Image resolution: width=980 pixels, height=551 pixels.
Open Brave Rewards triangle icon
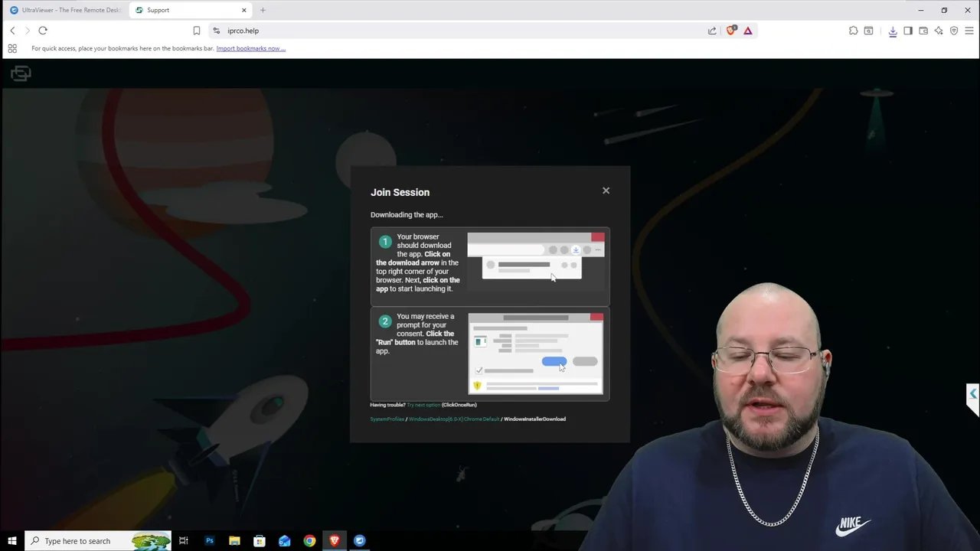point(748,31)
